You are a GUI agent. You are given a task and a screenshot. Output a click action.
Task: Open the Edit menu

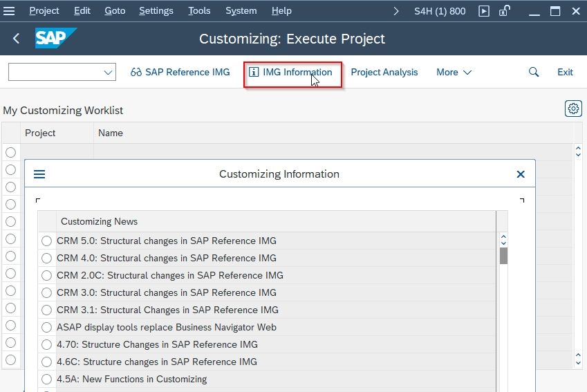82,11
